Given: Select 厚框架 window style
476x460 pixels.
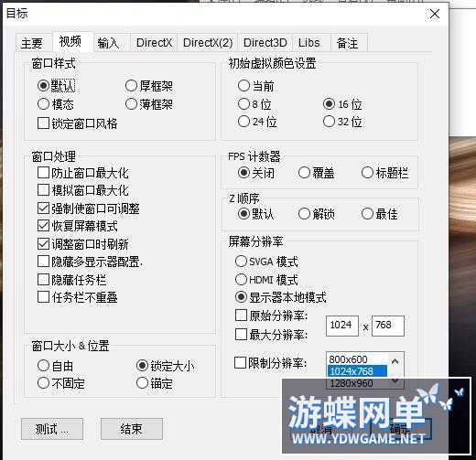Looking at the screenshot, I should coord(149,86).
